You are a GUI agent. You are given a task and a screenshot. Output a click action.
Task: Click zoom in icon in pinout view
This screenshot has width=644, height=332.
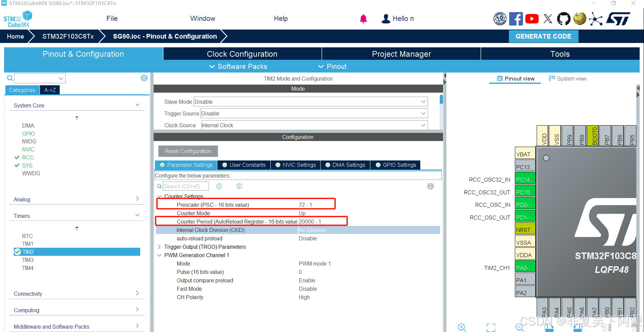click(462, 327)
